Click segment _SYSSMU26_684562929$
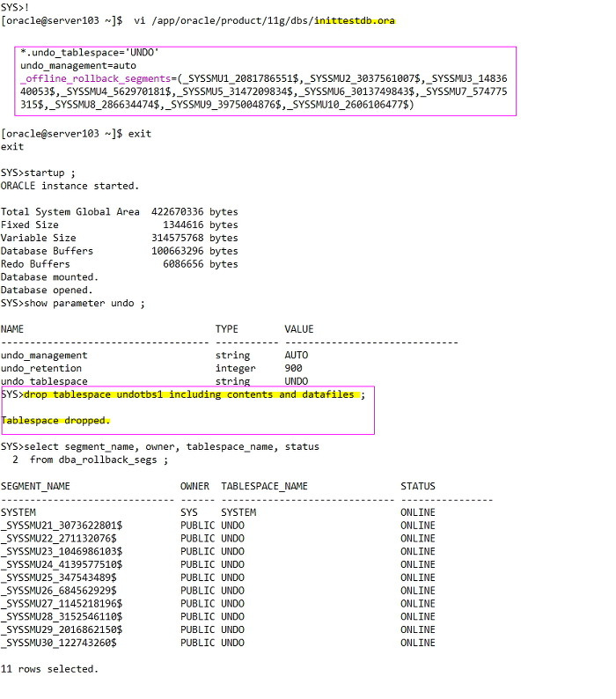Image resolution: width=616 pixels, height=699 pixels. pyautogui.click(x=58, y=590)
